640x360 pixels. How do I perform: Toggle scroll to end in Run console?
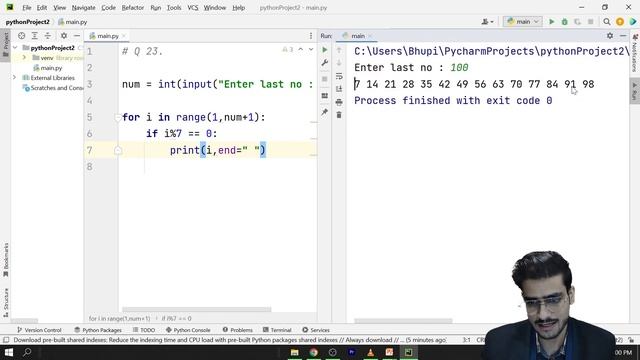point(339,89)
